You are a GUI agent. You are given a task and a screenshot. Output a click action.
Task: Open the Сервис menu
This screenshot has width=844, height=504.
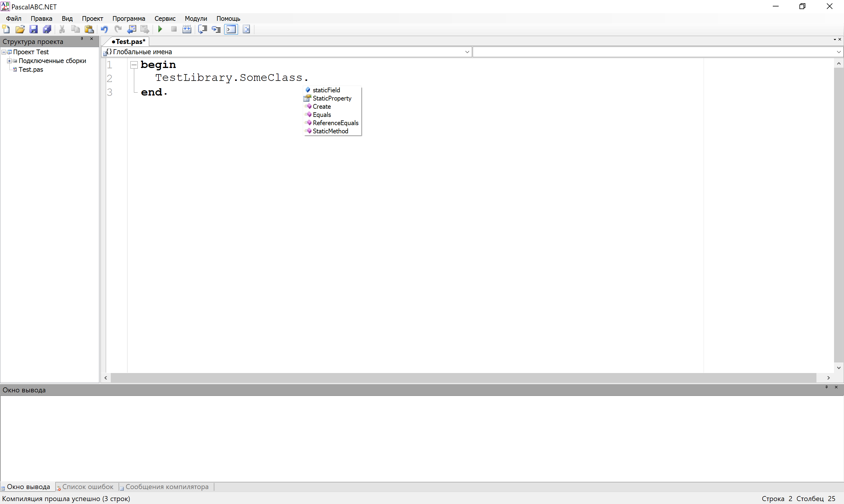165,18
